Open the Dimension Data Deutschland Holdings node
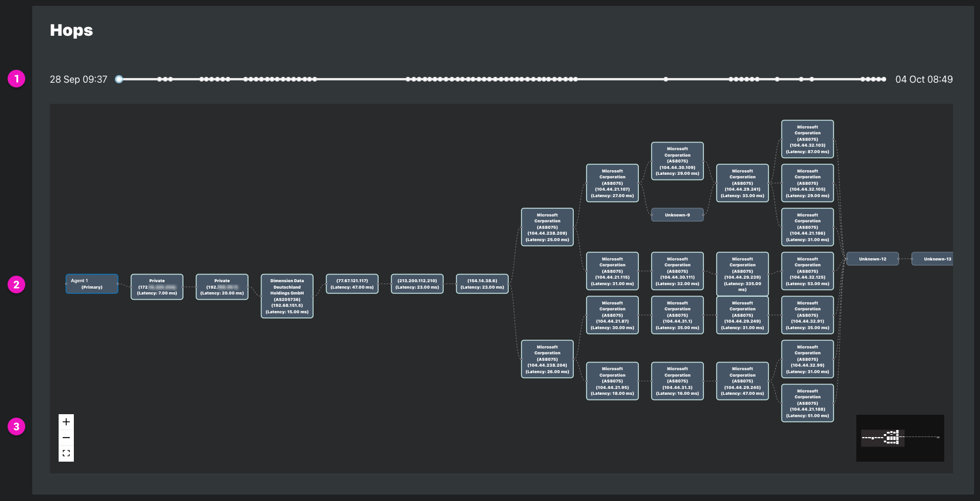980x501 pixels. click(287, 296)
